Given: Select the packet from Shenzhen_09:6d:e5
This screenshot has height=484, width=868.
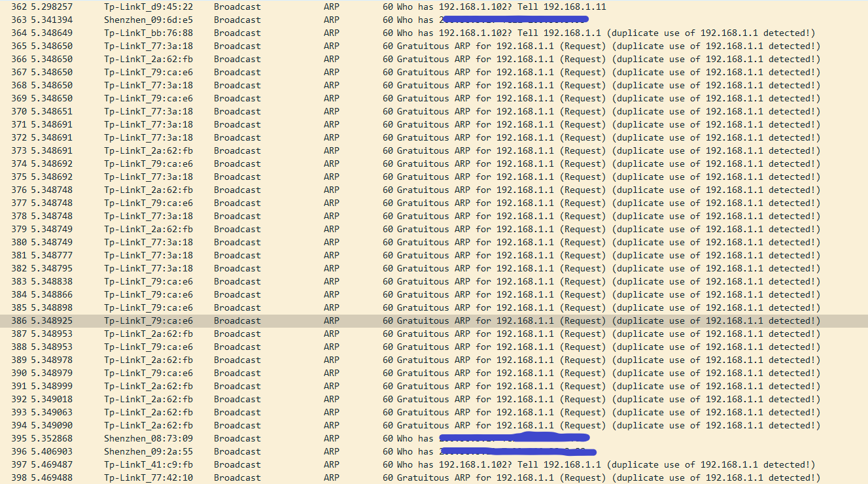Looking at the screenshot, I should point(434,20).
